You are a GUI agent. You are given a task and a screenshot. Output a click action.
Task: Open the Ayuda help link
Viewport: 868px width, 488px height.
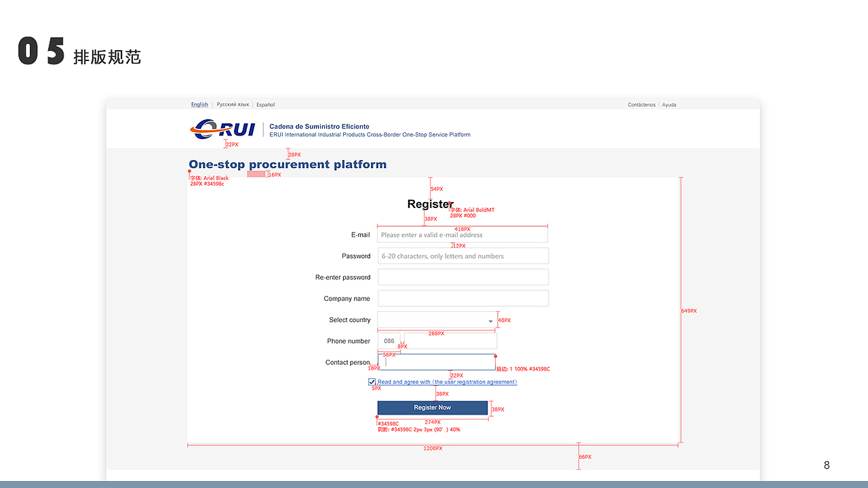pyautogui.click(x=669, y=104)
